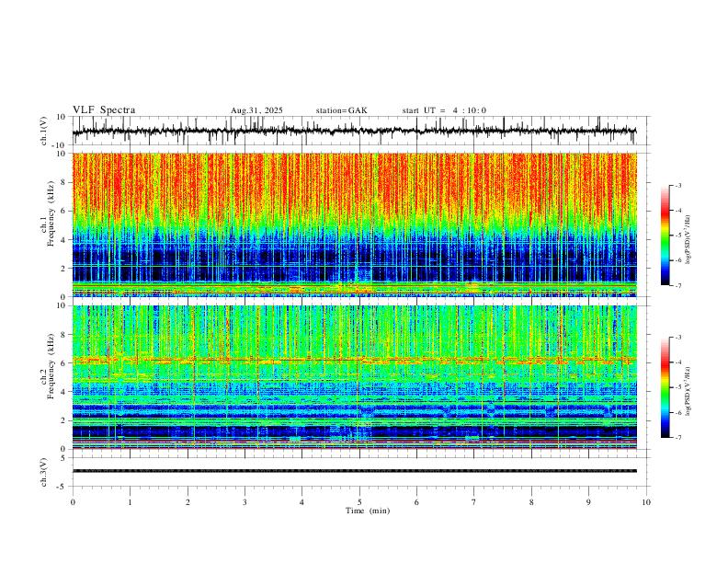Click the "4" tick on the Time axis

pos(301,502)
